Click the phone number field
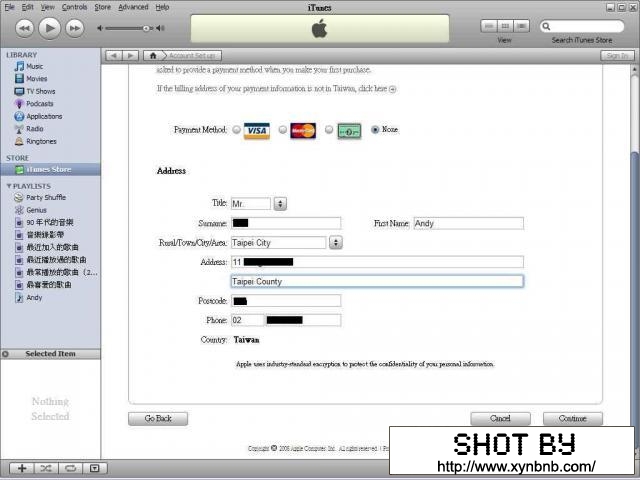Screen dimensions: 640x480 point(302,320)
